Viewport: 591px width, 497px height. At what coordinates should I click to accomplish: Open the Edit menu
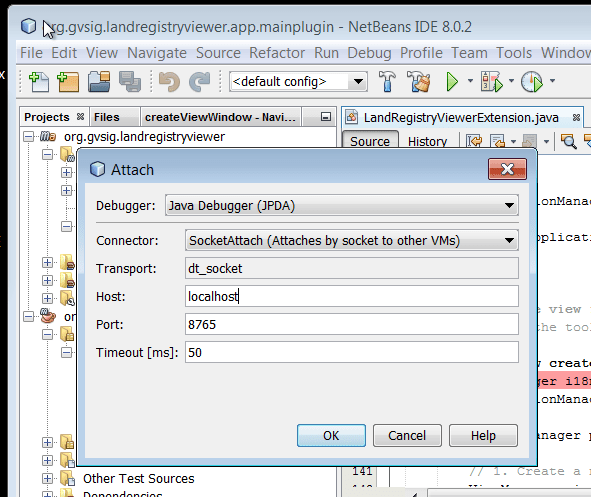click(x=64, y=53)
